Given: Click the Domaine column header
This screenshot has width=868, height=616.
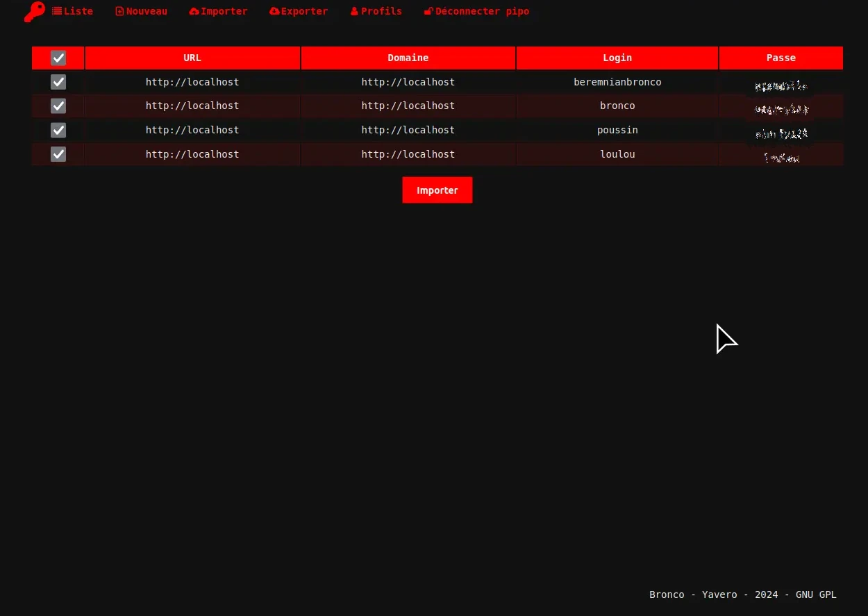Looking at the screenshot, I should tap(408, 58).
